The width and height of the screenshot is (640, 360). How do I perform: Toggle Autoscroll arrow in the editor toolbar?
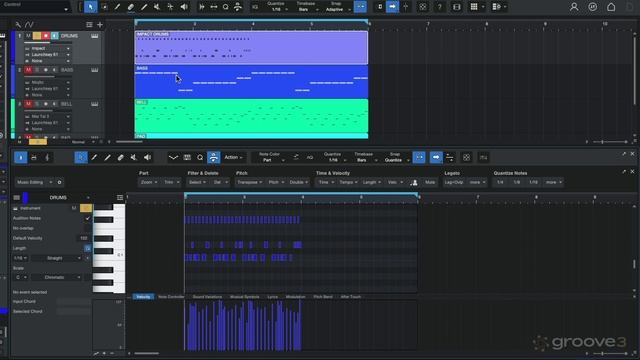pos(436,158)
